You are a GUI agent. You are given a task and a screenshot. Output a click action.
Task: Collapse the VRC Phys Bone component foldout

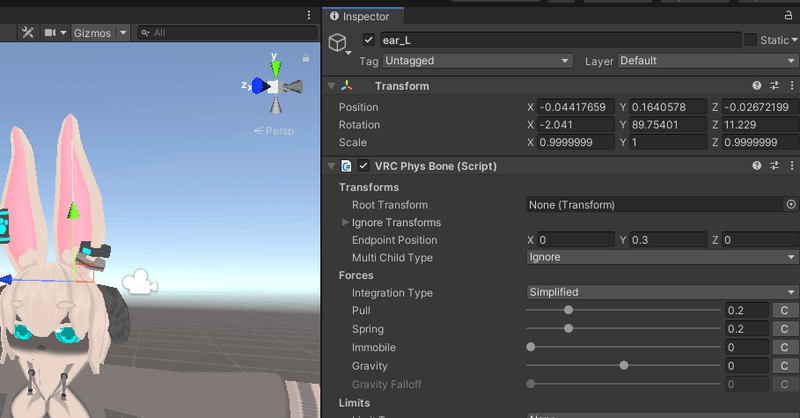click(332, 166)
